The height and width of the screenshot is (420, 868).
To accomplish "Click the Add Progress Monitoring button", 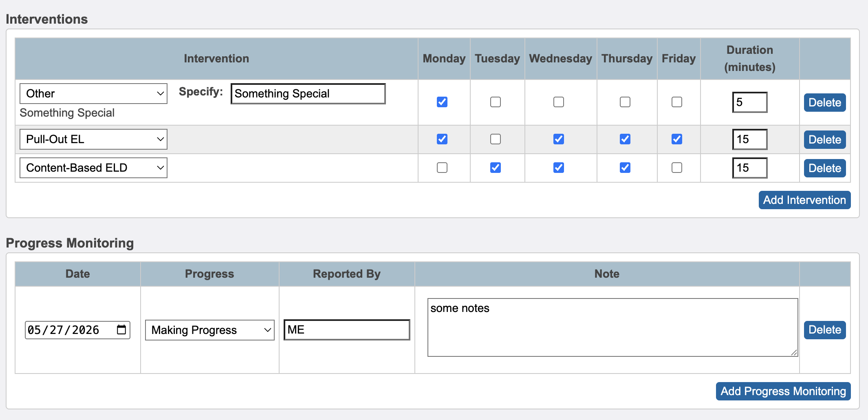I will tap(783, 391).
